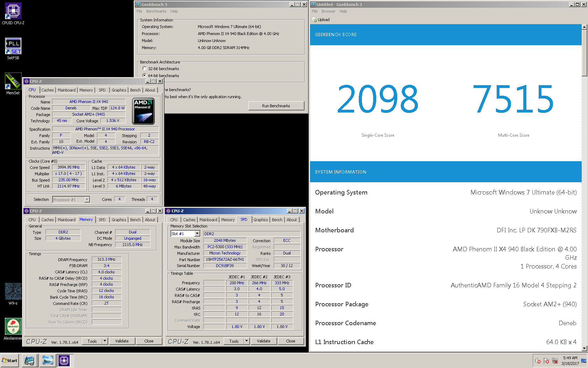
Task: Switch to Memory tab in top CPU-Z window
Action: (86, 90)
